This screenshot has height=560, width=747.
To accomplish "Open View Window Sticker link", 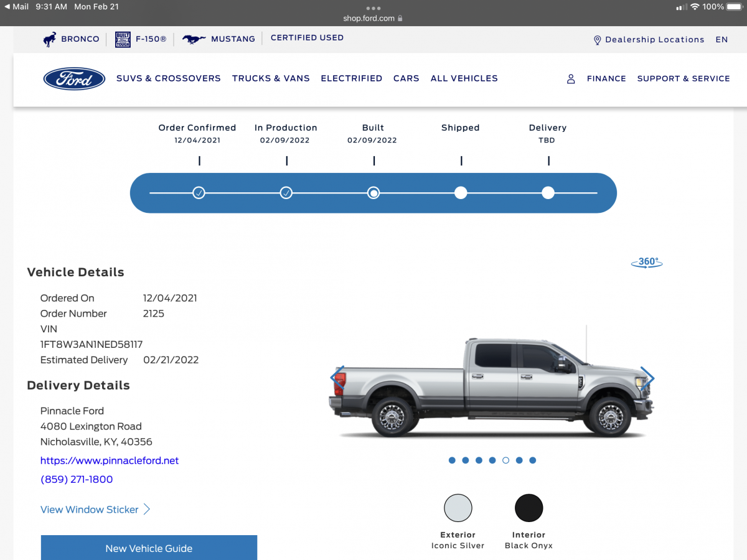I will pos(90,510).
